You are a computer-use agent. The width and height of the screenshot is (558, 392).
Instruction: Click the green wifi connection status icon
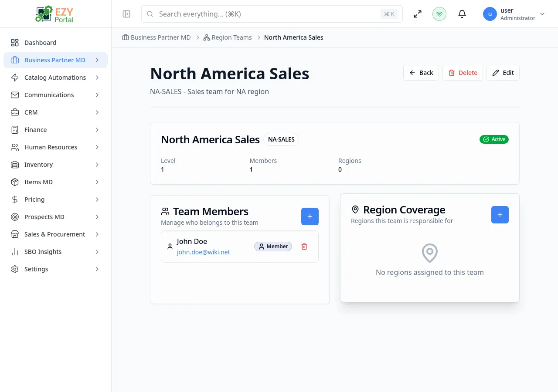pos(439,14)
